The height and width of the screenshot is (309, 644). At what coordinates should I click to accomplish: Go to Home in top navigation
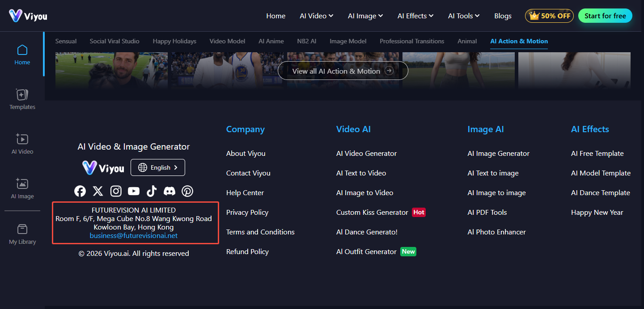[x=276, y=16]
